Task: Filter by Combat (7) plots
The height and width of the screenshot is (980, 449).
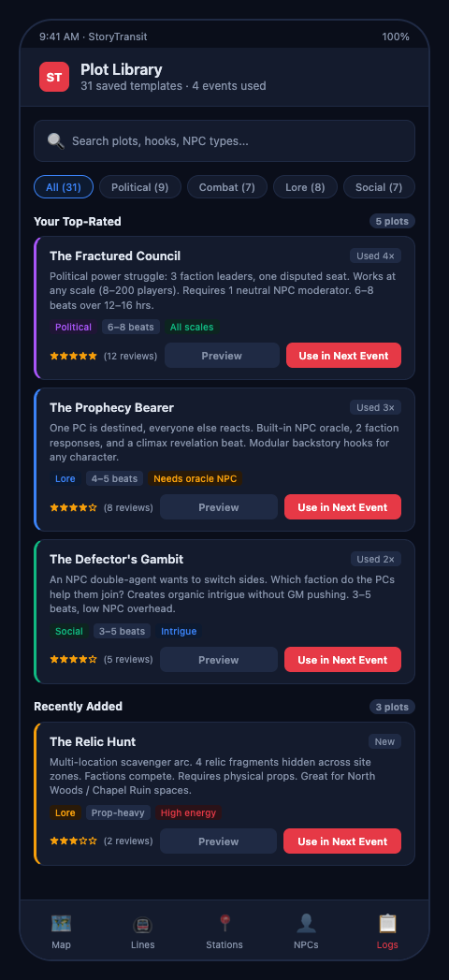Action: [226, 187]
